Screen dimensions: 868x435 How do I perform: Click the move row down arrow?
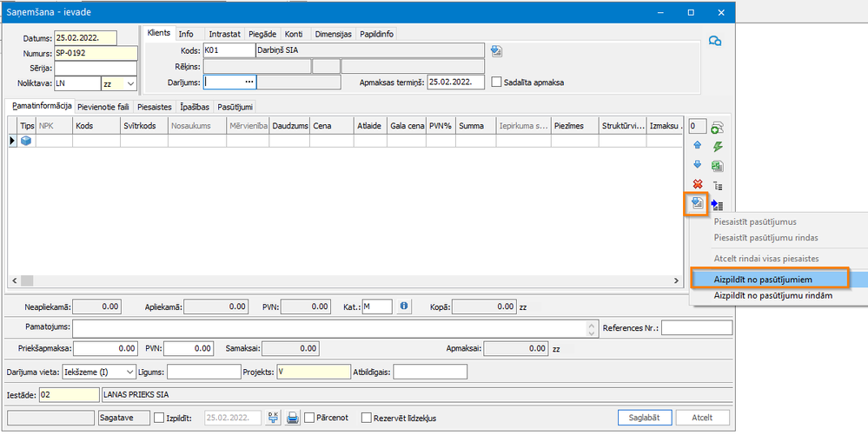point(697,165)
